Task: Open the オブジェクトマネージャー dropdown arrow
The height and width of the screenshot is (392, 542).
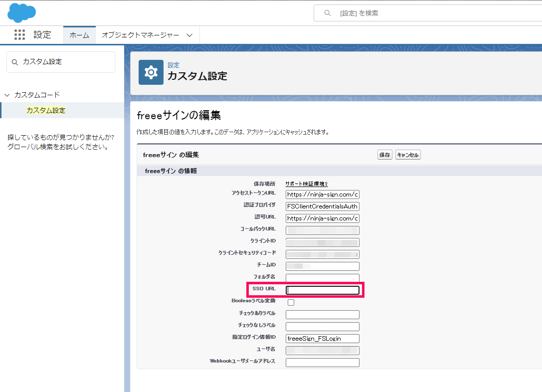Action: 189,35
